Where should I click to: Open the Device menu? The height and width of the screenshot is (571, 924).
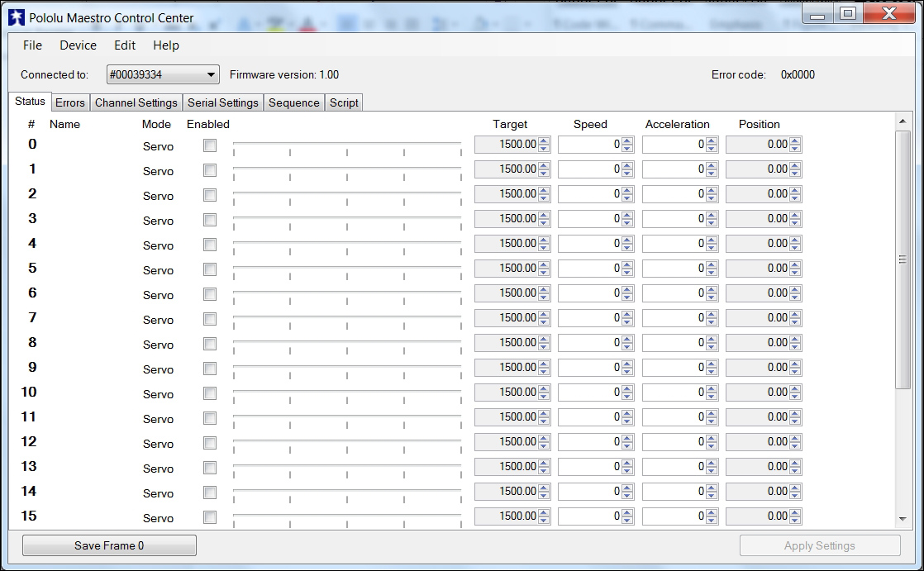[x=78, y=45]
